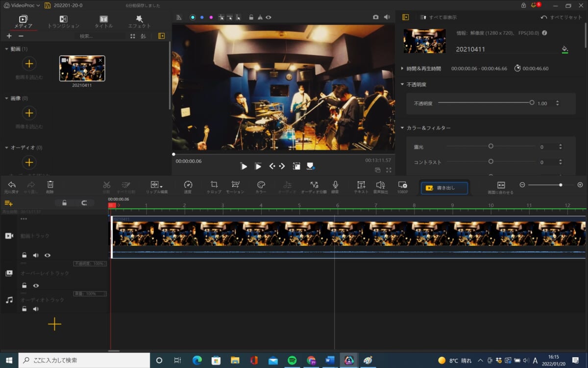The image size is (588, 368).
Task: Toggle timeline lock-all icon in header
Action: pos(64,203)
